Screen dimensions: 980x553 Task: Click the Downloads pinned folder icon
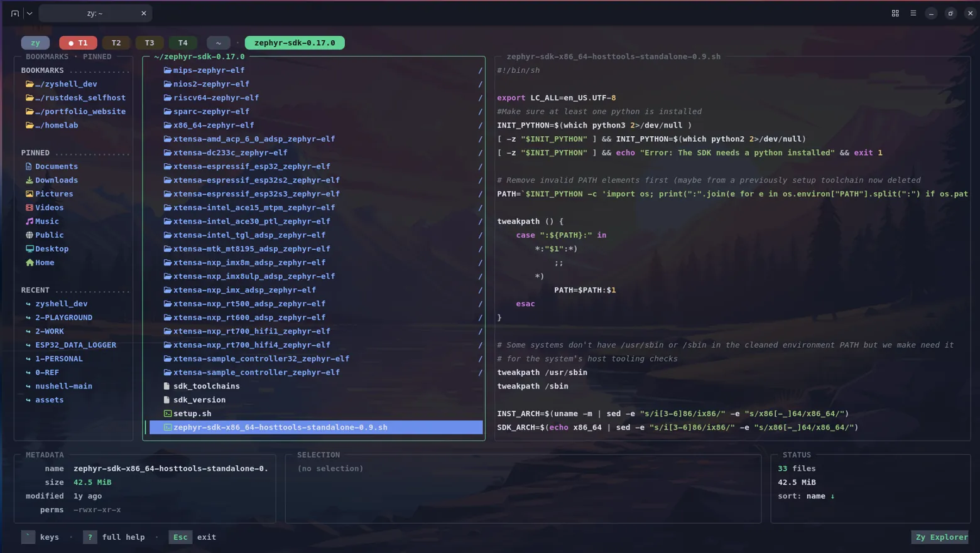(x=29, y=180)
